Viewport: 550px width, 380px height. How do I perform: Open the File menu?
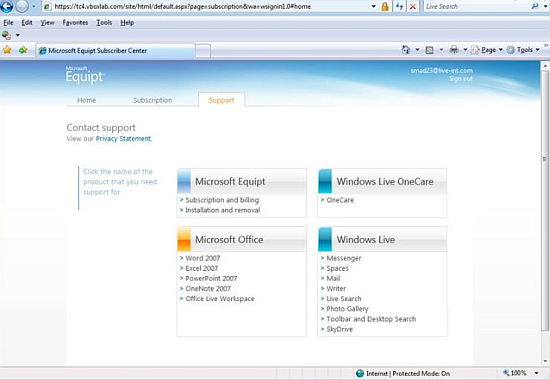(8, 22)
